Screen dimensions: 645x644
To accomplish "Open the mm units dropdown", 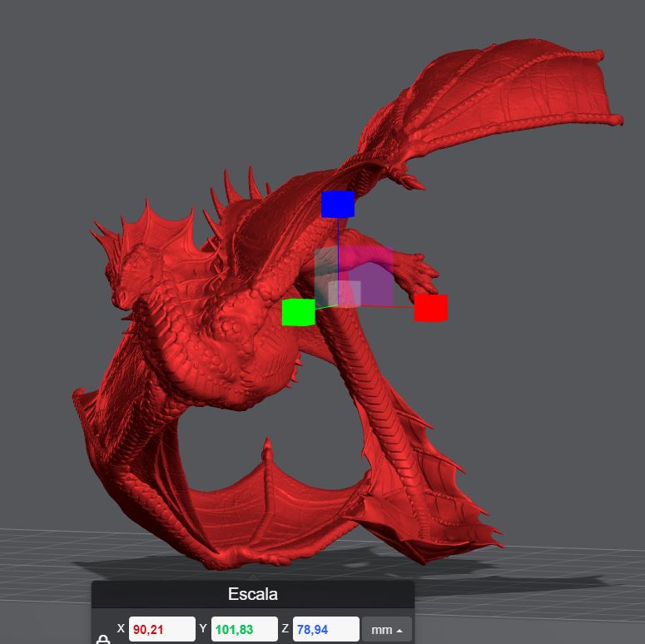I will [387, 630].
